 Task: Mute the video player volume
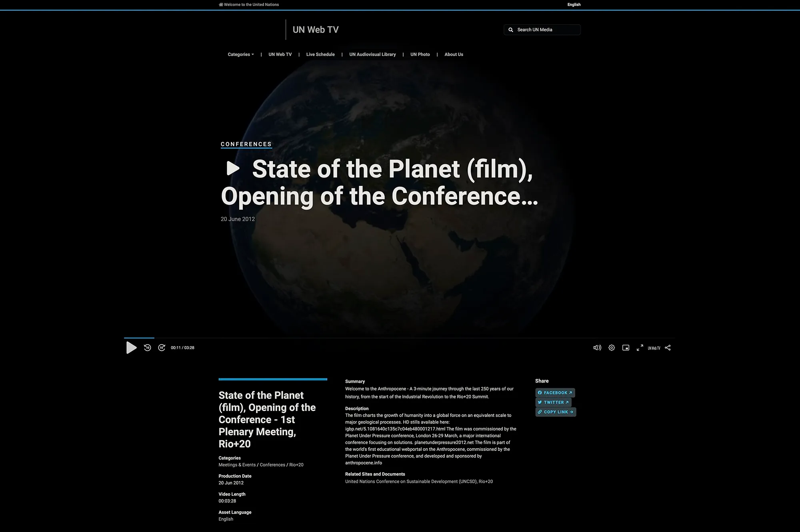tap(597, 348)
